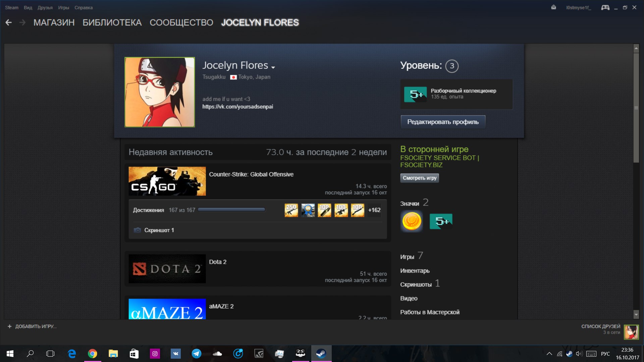Open the vk.com/yoursadsenpai link

[237, 107]
